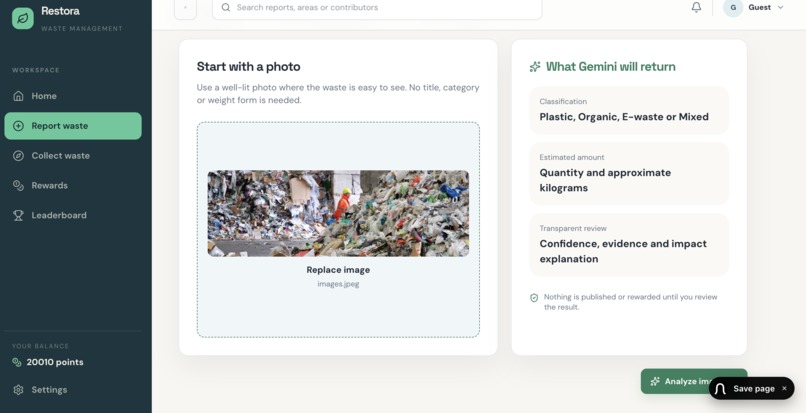
Task: Open Collect waste menu item
Action: (73, 156)
